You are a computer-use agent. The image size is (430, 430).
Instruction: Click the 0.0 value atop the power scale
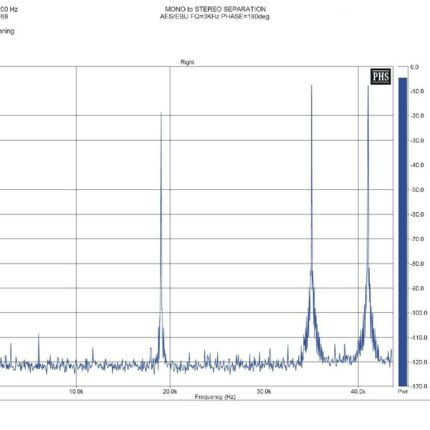(414, 67)
